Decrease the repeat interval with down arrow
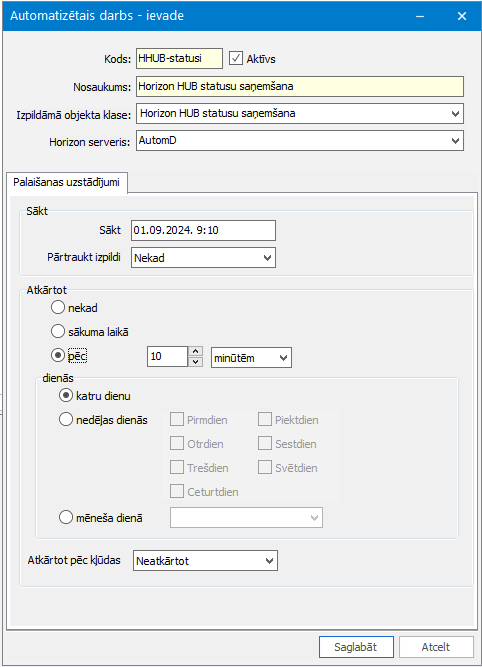 [x=195, y=362]
